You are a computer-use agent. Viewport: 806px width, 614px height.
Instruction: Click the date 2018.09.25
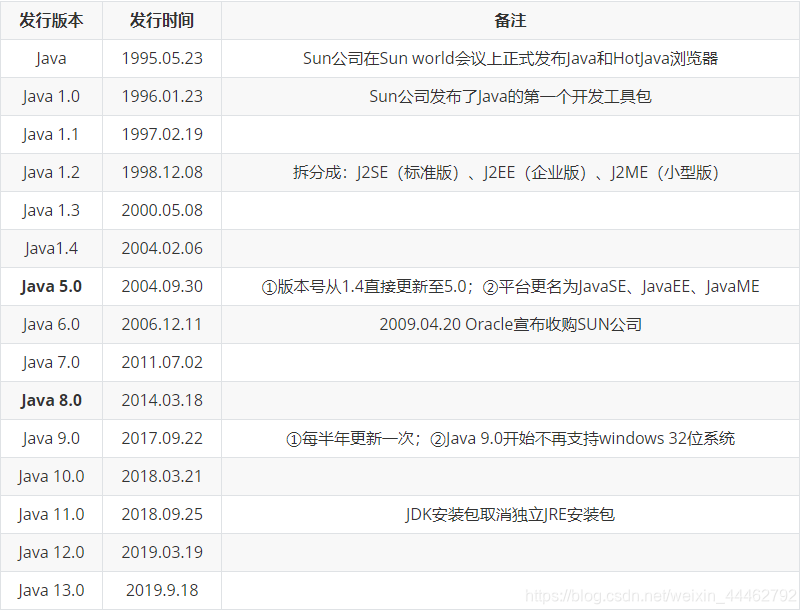click(162, 515)
